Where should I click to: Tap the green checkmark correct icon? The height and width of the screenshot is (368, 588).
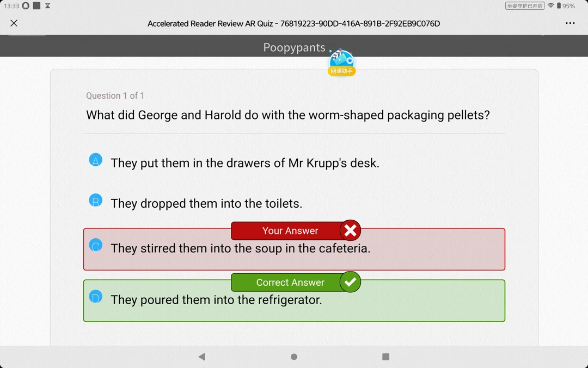click(350, 282)
